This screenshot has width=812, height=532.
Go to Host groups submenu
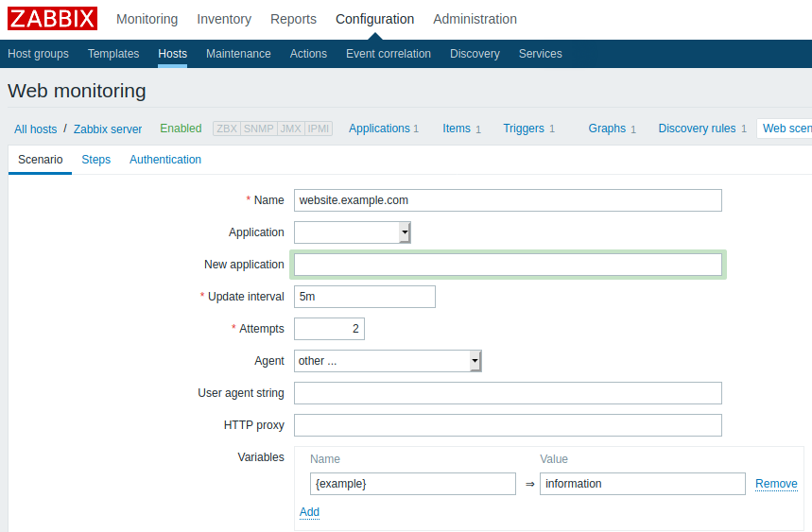[x=39, y=54]
